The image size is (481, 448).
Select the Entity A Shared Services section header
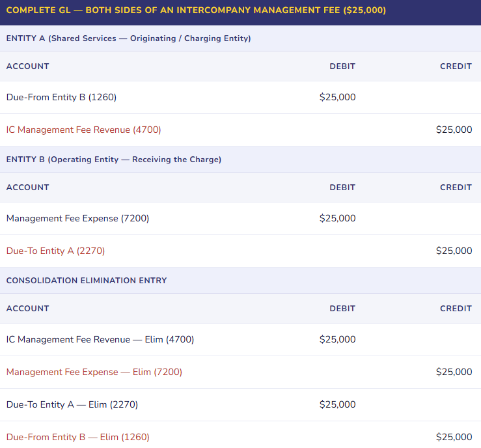pos(128,38)
